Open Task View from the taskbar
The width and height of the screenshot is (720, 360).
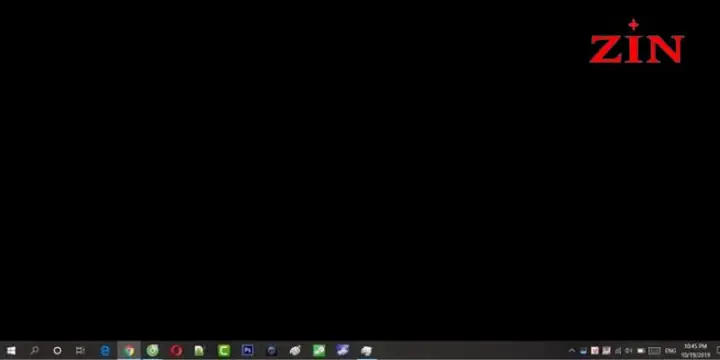[80, 351]
